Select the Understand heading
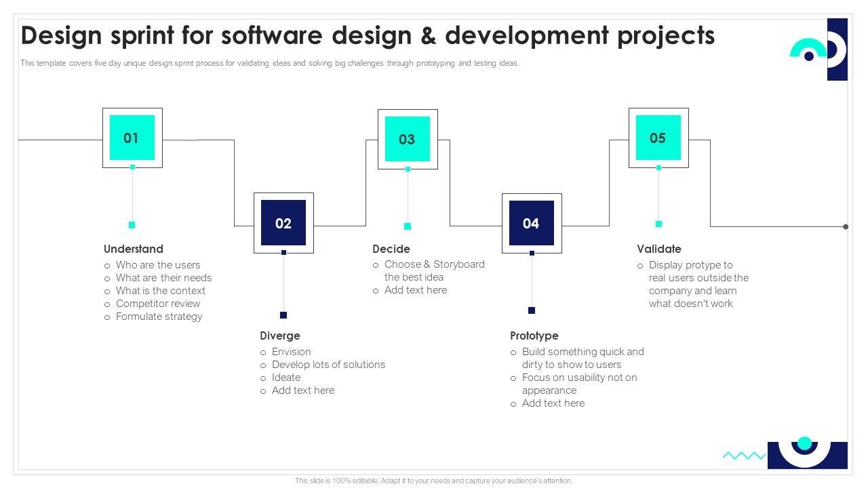 (134, 249)
